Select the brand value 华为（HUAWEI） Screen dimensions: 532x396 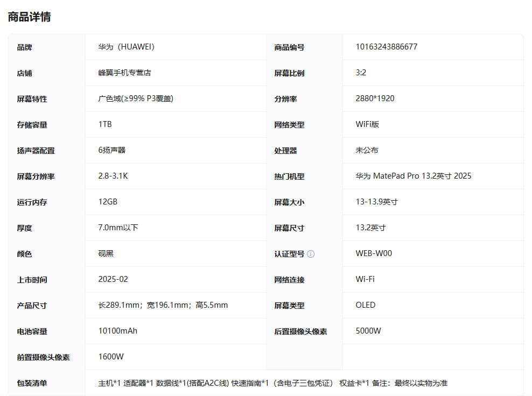tap(127, 47)
